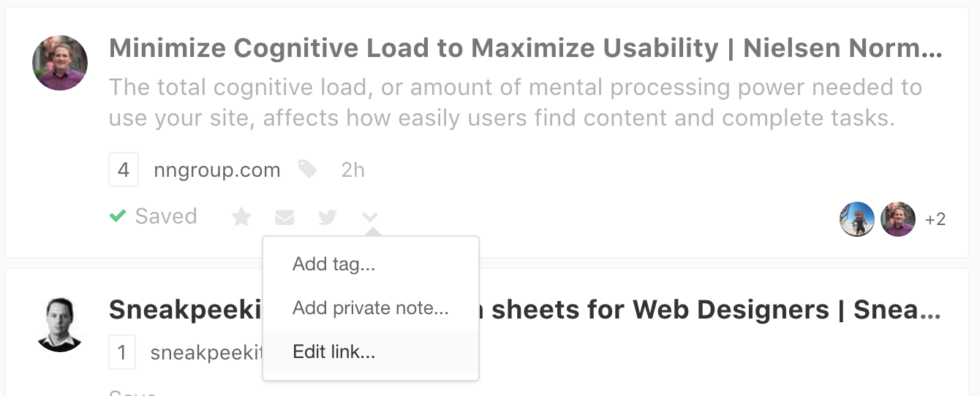Visit the nngroup.com source link
Viewport: 980px width, 396px height.
pos(217,171)
